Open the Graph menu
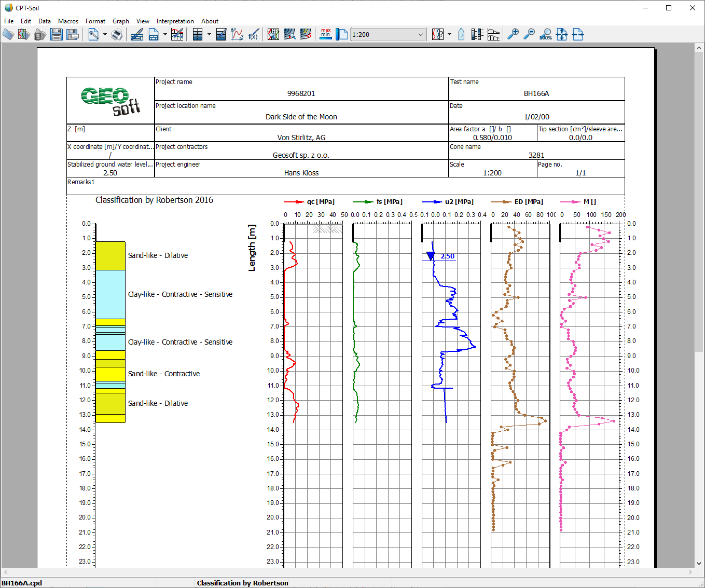Viewport: 705px width, 588px height. (120, 21)
